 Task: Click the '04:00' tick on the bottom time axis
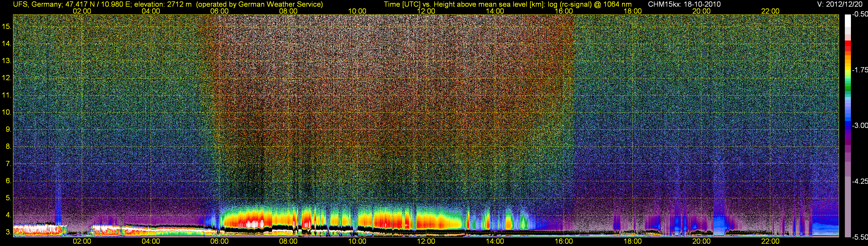tap(151, 241)
